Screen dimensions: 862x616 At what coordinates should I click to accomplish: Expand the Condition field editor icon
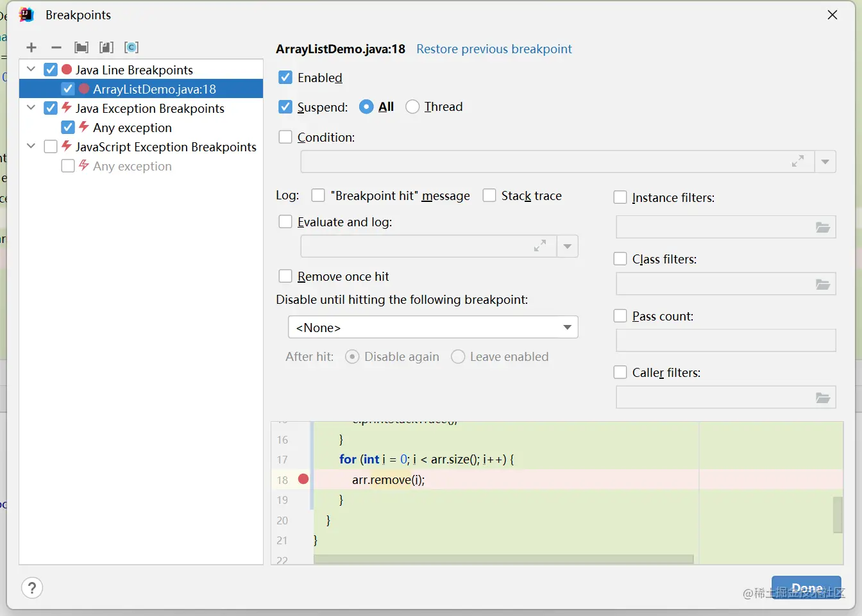[x=797, y=162]
